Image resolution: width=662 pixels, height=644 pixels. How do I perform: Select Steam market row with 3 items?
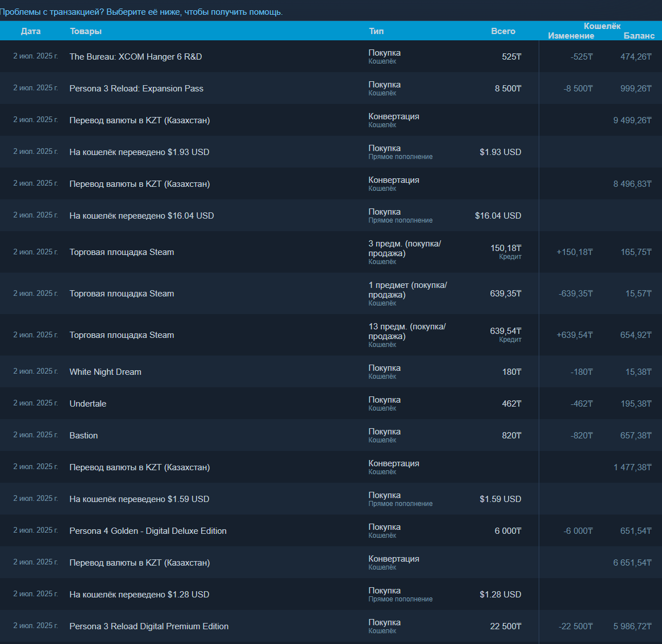coord(331,252)
